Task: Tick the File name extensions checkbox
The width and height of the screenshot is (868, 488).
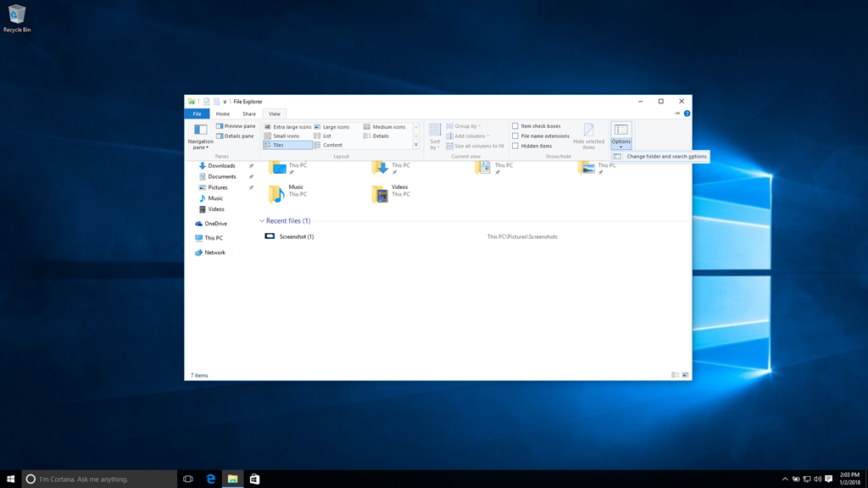Action: [x=515, y=136]
